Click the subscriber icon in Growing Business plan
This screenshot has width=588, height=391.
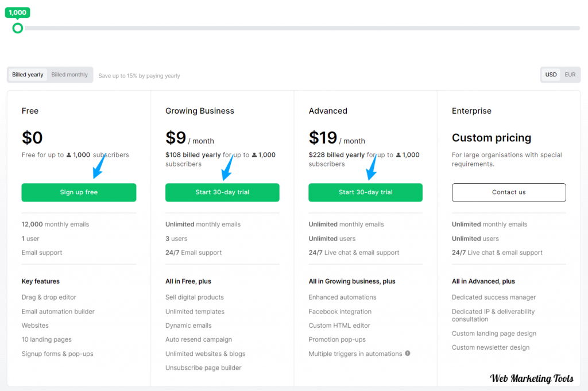pos(254,155)
